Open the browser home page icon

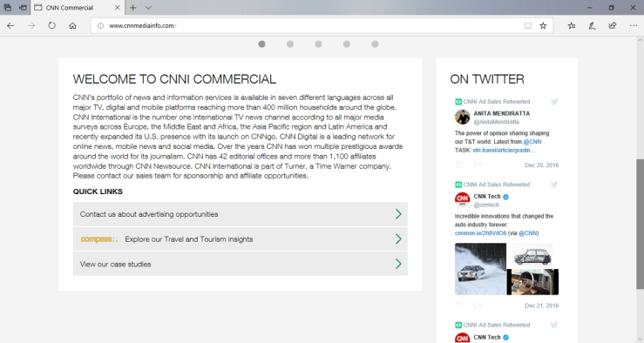(72, 25)
